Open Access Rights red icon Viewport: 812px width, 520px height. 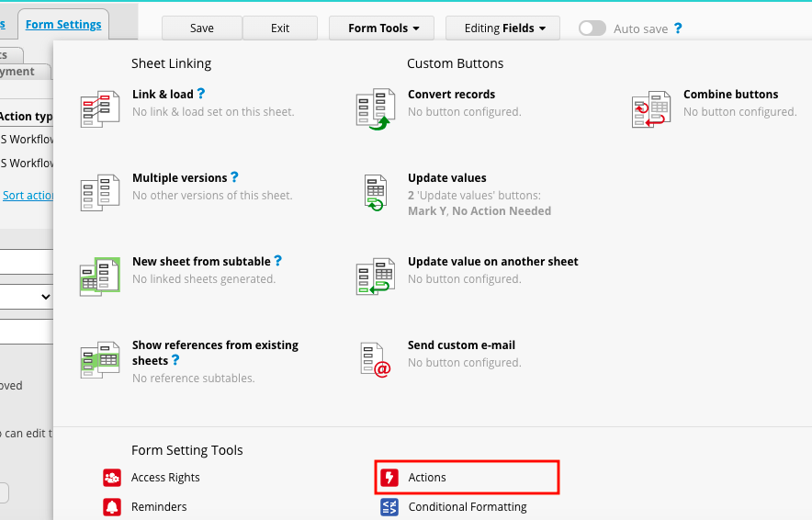click(112, 478)
